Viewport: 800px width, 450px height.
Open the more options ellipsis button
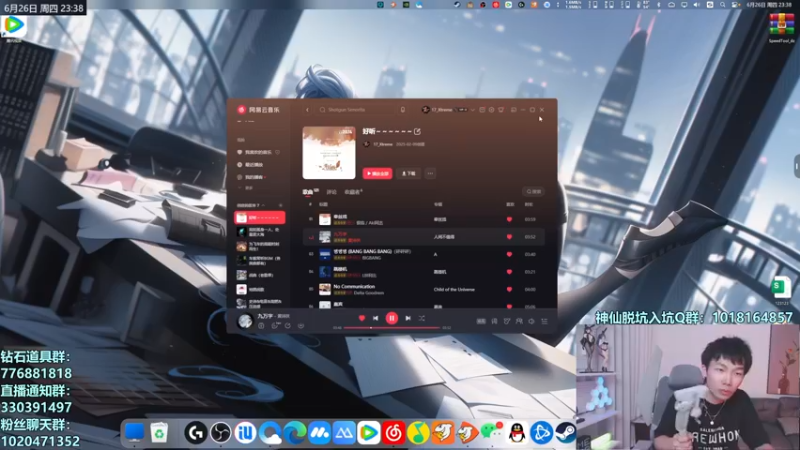coord(430,173)
